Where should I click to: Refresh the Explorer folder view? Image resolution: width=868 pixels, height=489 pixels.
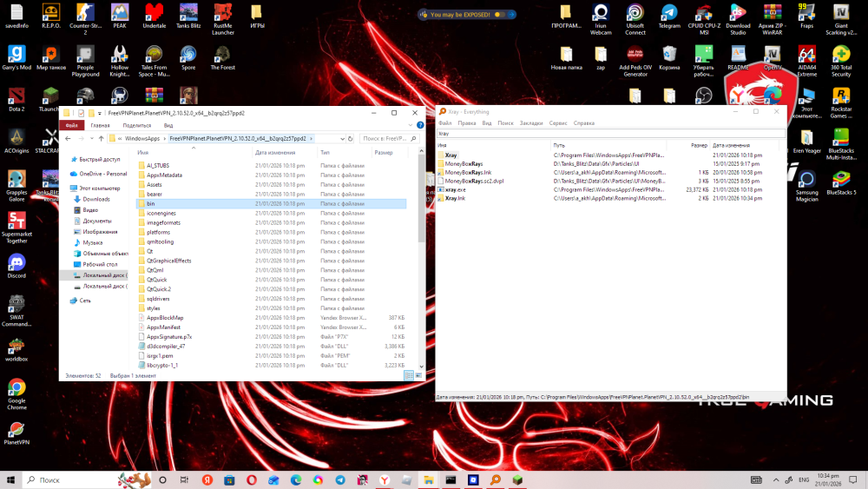[350, 138]
